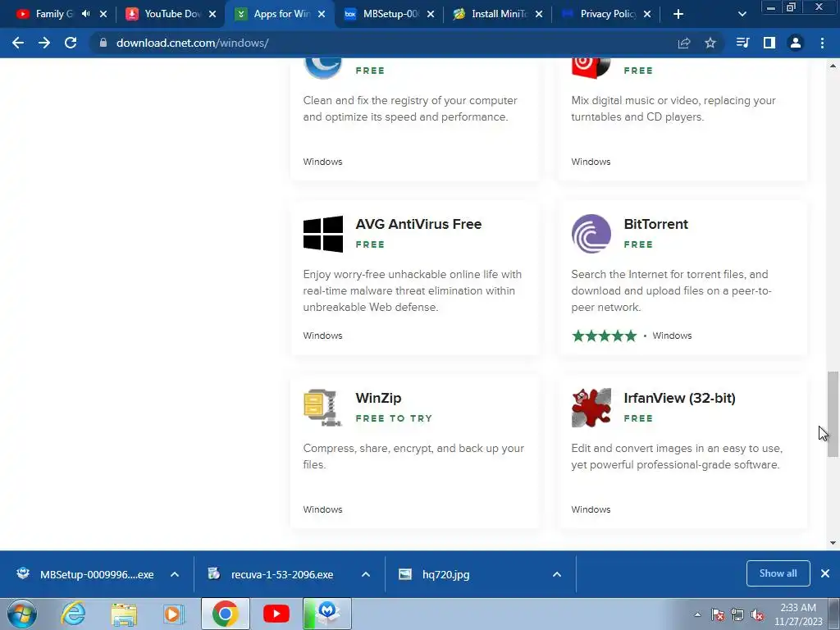Open the IrfanView (32-bit) title link
Viewport: 840px width, 630px height.
[x=679, y=398]
